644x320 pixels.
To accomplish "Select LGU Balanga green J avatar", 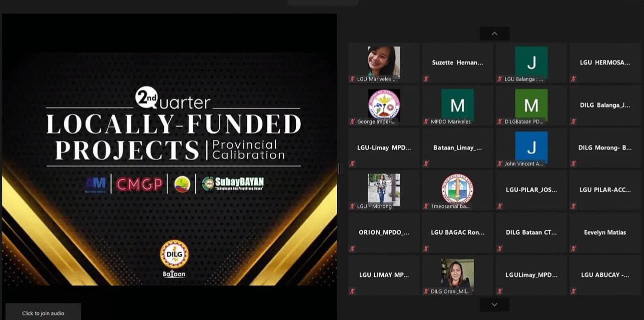I will pos(531,62).
